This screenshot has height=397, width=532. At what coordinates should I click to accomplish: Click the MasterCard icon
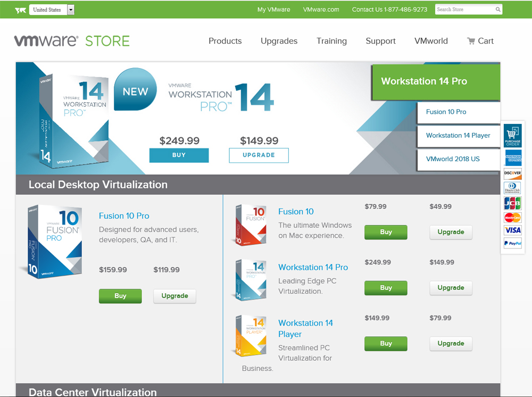tap(513, 217)
